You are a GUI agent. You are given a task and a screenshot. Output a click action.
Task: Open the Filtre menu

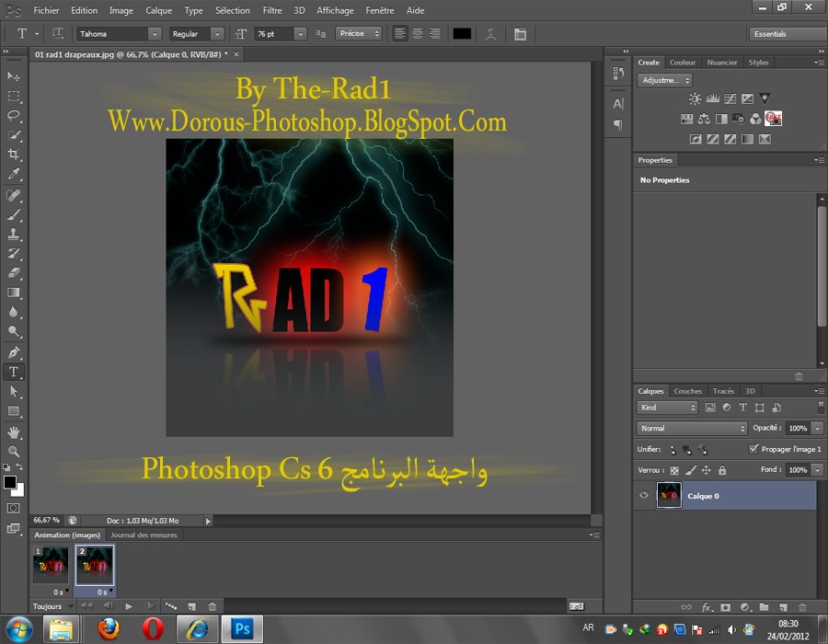click(x=272, y=10)
